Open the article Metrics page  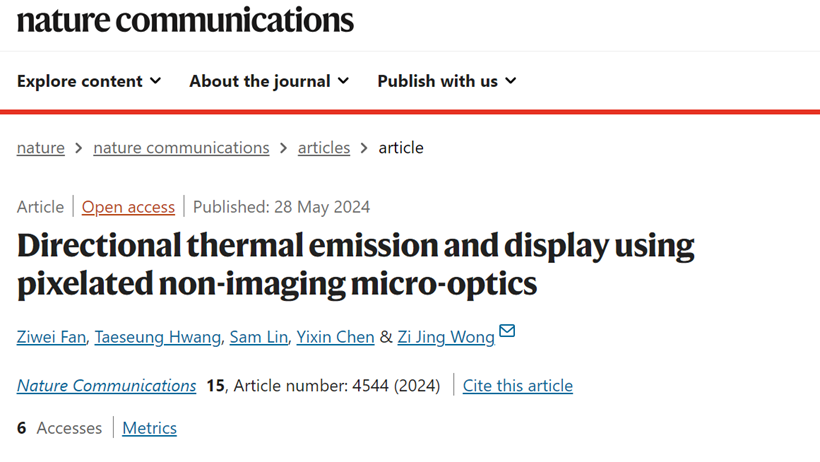[x=149, y=428]
